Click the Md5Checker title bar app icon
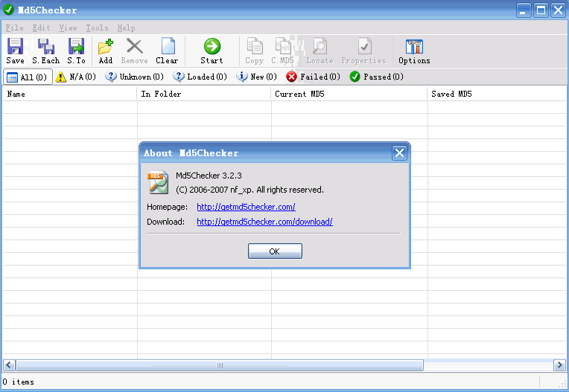This screenshot has width=569, height=392. point(9,10)
